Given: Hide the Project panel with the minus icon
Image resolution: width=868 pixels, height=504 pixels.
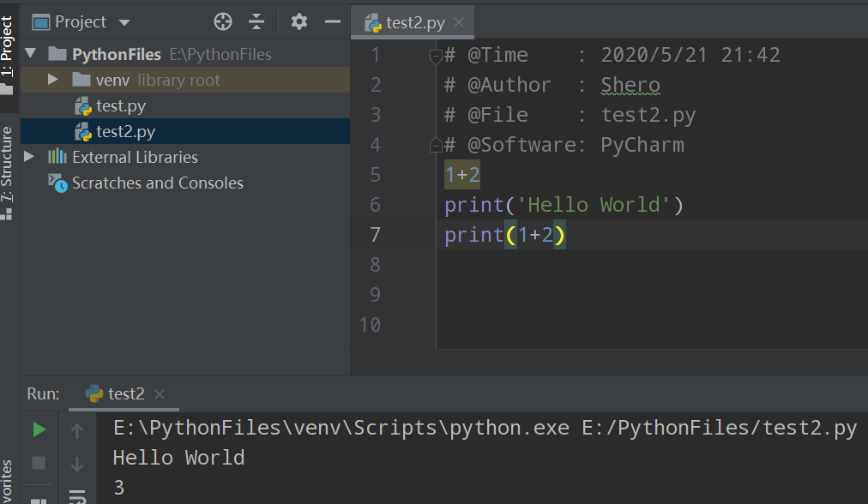Looking at the screenshot, I should (333, 22).
